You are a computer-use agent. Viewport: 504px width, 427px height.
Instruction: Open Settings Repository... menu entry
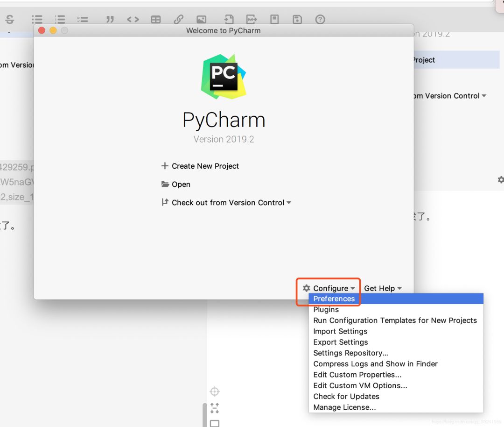tap(396, 353)
